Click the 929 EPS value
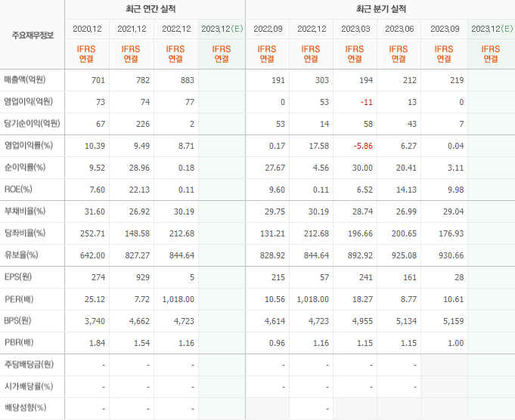The image size is (515, 420). [x=143, y=277]
